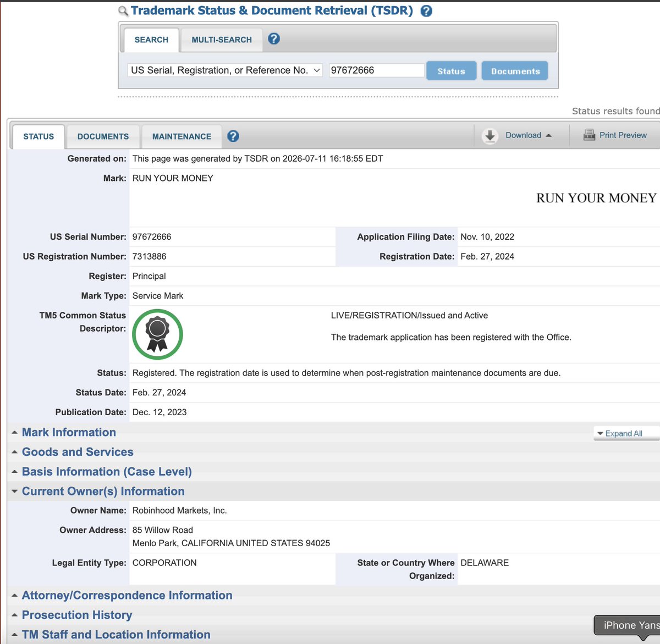Click owner name Robinhood Markets, Inc.
The width and height of the screenshot is (660, 644).
(179, 511)
